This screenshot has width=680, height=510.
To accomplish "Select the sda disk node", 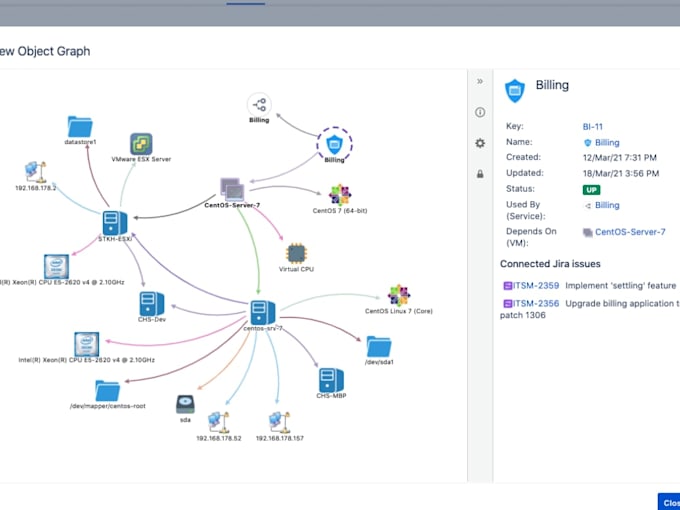I will (185, 404).
